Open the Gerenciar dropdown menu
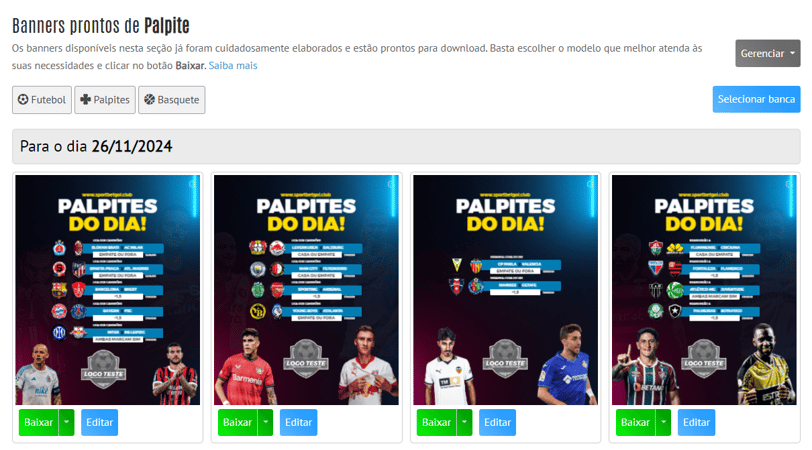Screen dimensions: 812x450 click(x=767, y=53)
